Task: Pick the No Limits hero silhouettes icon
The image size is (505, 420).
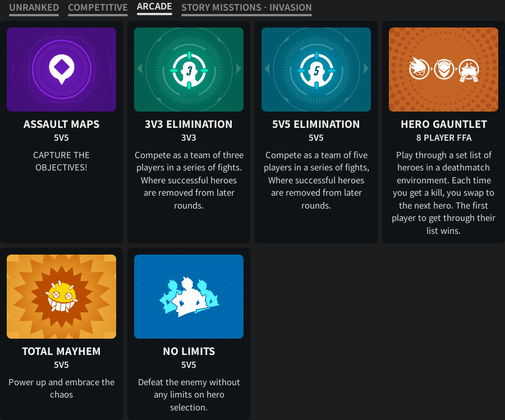Action: [189, 297]
